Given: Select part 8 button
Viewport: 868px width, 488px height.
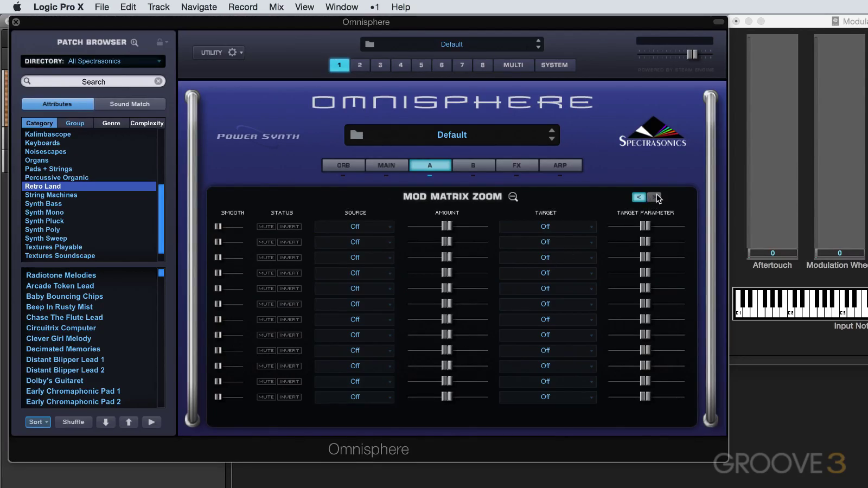Looking at the screenshot, I should pos(482,65).
